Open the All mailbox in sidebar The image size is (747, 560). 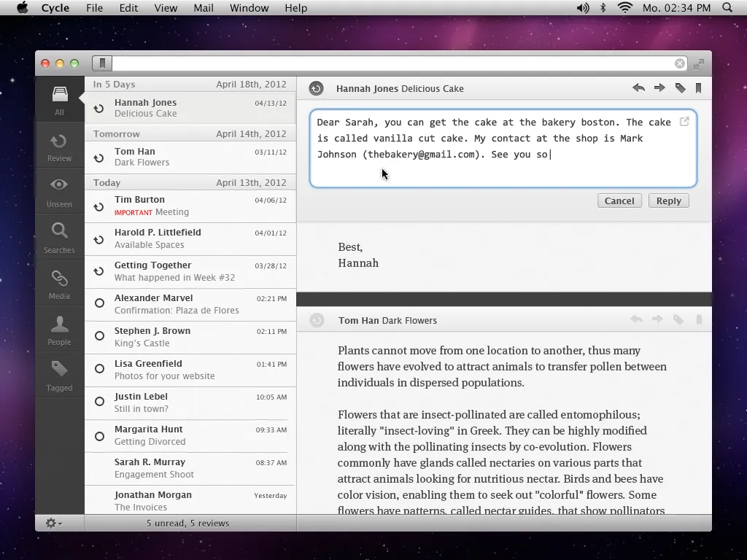[60, 100]
